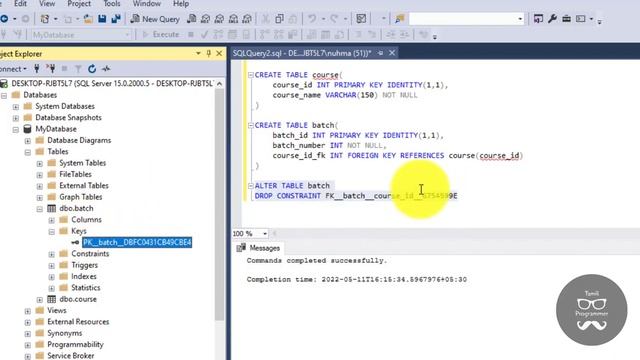
Task: Expand the dbo.course table node
Action: point(40,300)
